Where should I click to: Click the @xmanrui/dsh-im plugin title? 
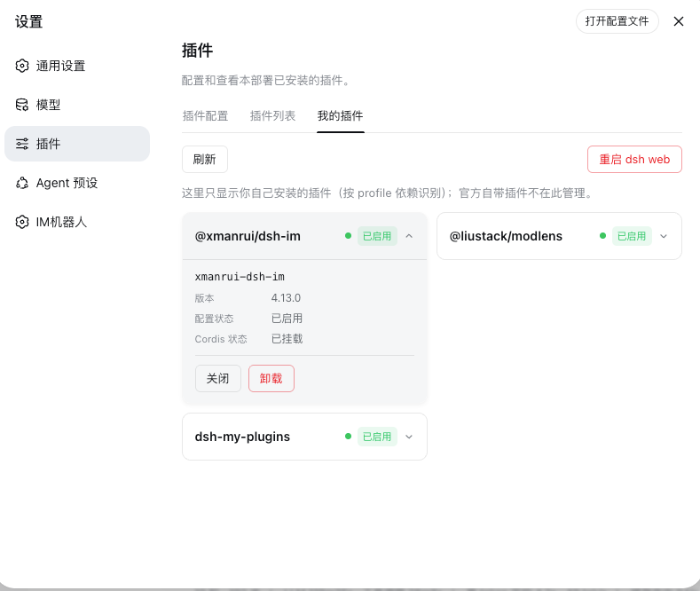[x=248, y=236]
